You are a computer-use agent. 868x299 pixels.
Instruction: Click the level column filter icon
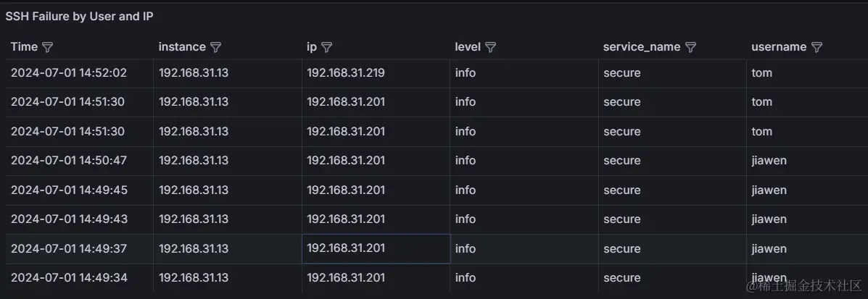coord(491,47)
